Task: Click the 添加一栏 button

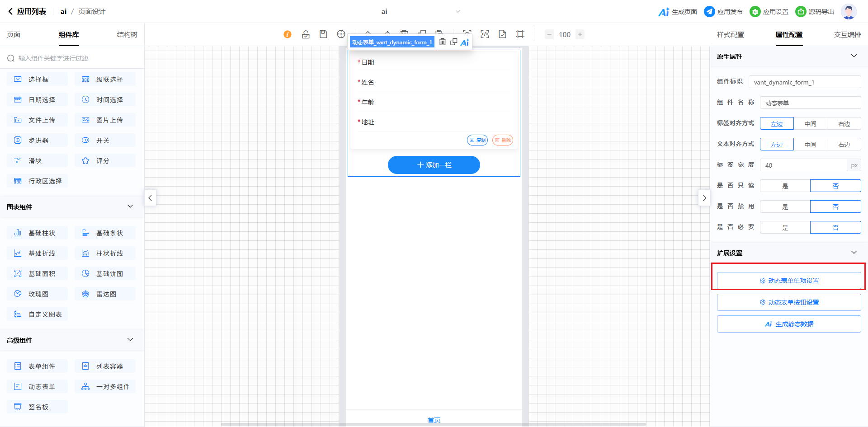Action: coord(434,165)
